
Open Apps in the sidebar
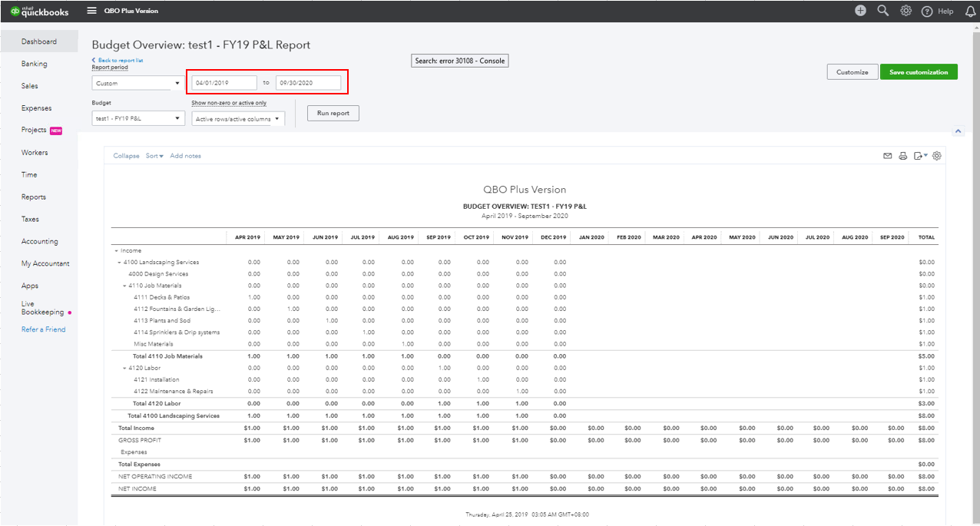click(x=30, y=286)
